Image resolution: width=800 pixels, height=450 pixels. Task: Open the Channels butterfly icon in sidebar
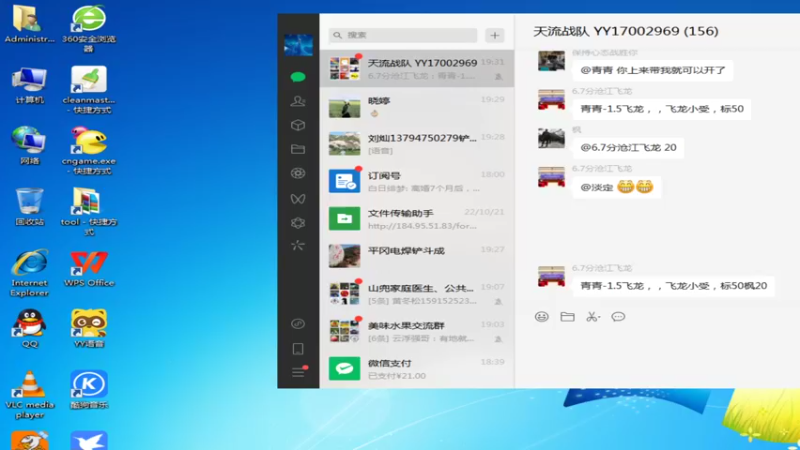tap(298, 198)
